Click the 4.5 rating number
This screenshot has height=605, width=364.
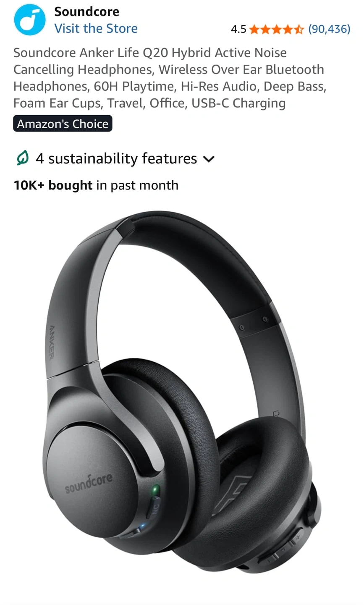[238, 29]
